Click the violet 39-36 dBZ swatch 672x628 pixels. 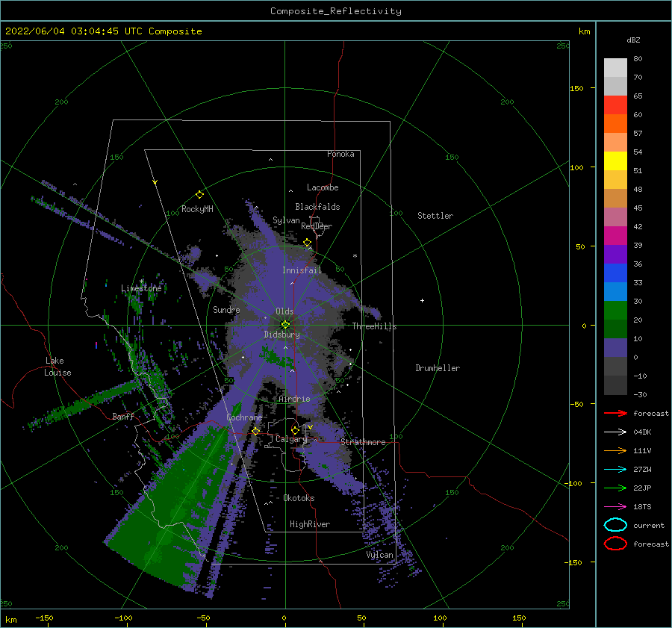pyautogui.click(x=615, y=255)
